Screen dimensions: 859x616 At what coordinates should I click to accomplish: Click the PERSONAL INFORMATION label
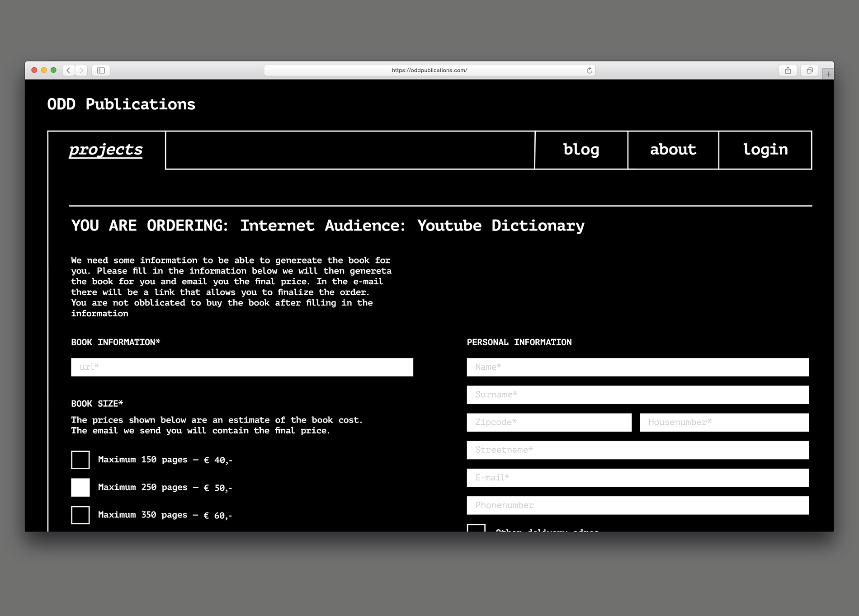pyautogui.click(x=519, y=342)
